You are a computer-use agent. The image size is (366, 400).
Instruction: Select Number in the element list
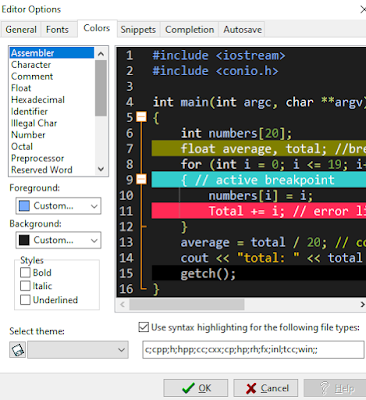pyautogui.click(x=52, y=135)
